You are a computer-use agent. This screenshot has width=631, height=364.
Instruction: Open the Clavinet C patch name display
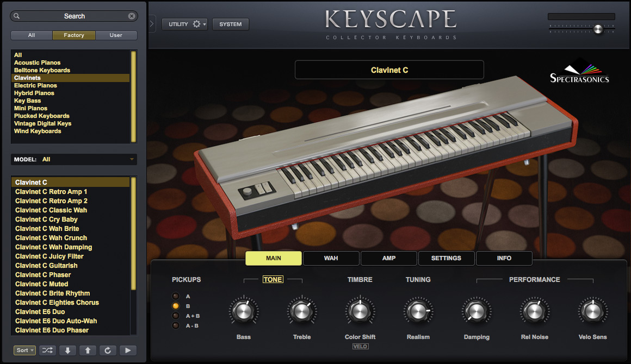click(389, 70)
